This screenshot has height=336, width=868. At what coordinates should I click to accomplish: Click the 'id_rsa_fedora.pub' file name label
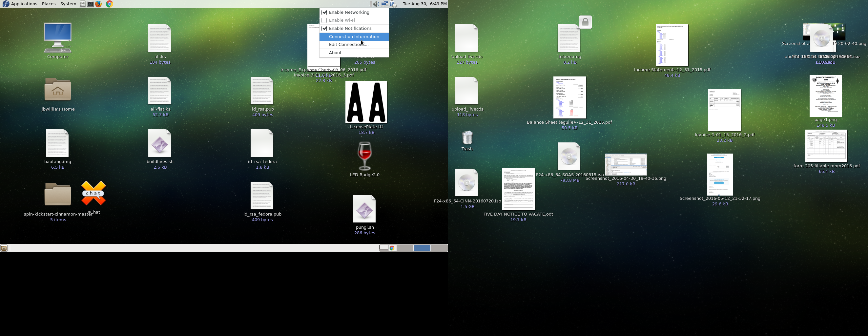tap(262, 214)
